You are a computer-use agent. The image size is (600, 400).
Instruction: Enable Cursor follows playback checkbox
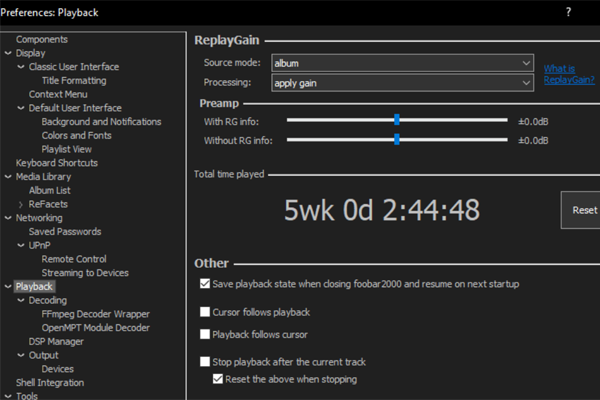205,312
